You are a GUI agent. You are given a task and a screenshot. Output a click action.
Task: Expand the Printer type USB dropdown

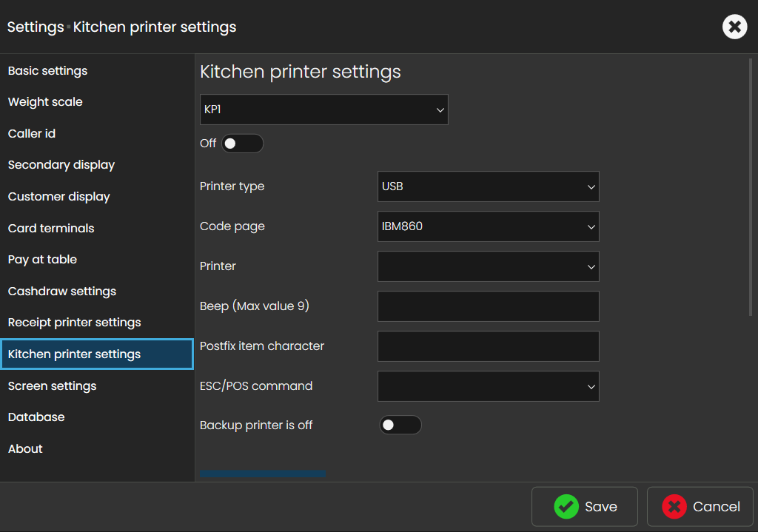click(488, 186)
